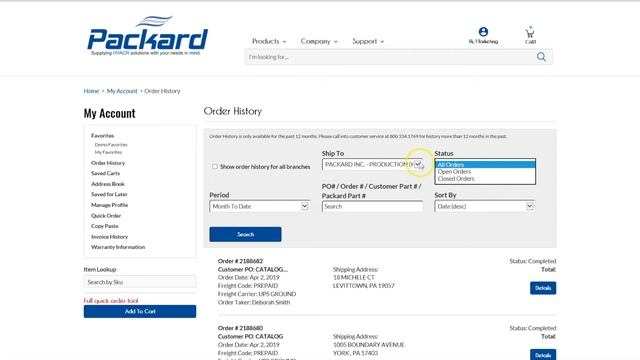Open the Ship To dropdown

[x=372, y=164]
